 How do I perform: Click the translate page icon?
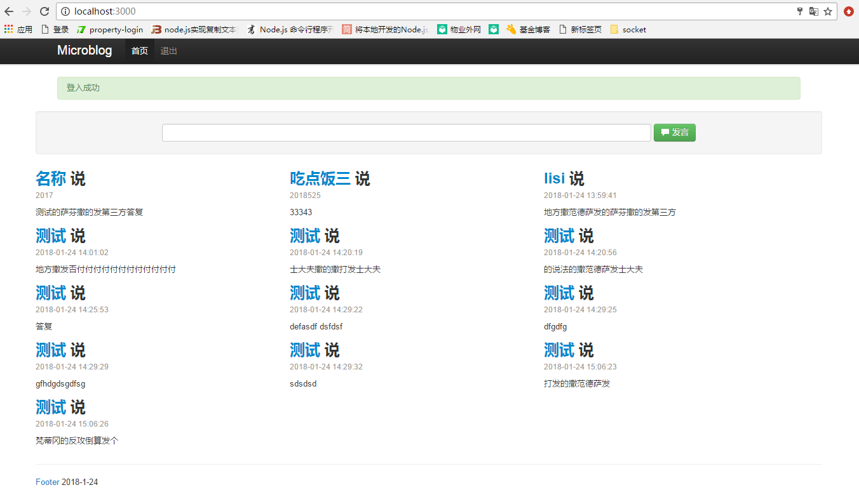tap(813, 11)
